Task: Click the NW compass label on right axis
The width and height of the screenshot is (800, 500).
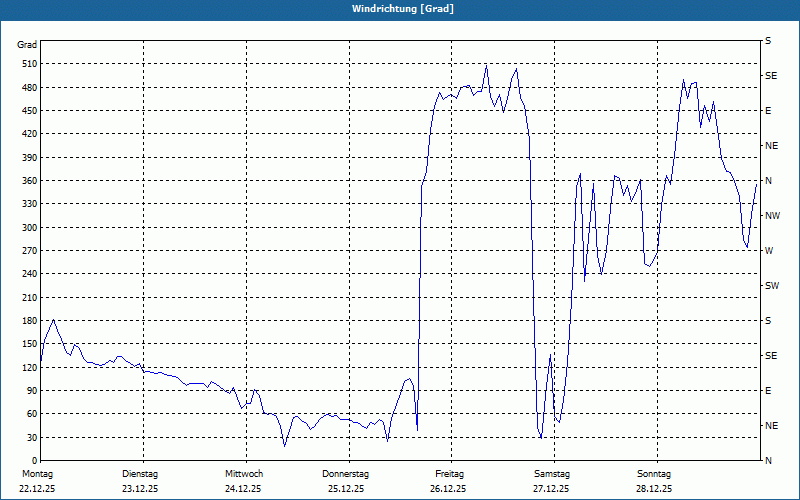Action: coord(771,216)
